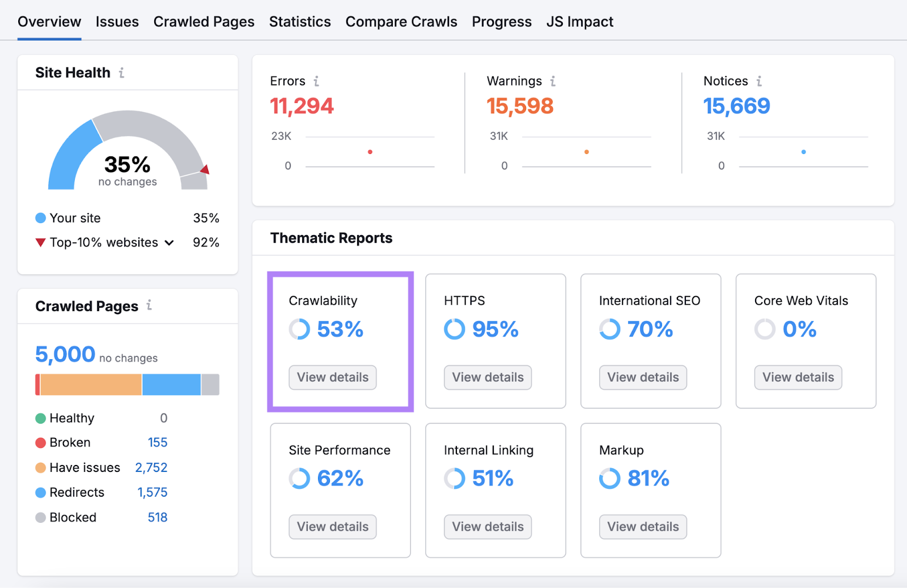Open the 155 Broken pages link
This screenshot has height=588, width=907.
click(x=157, y=442)
